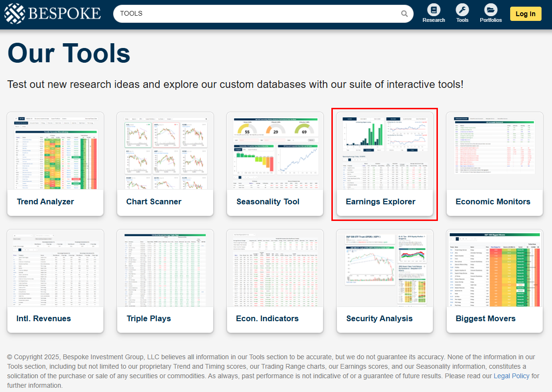Focus the search field containing TOOLS
552x392 pixels.
tap(257, 14)
